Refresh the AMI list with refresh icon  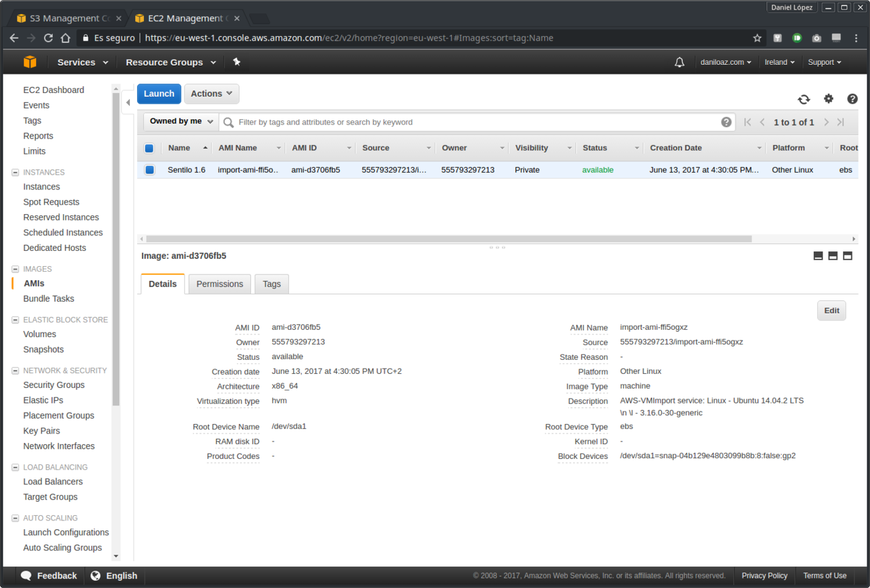click(x=804, y=99)
